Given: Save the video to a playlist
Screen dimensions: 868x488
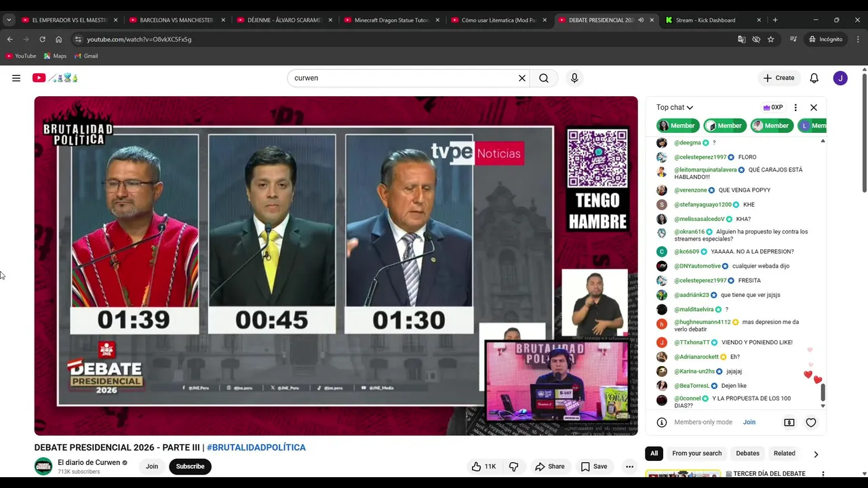Looking at the screenshot, I should click(593, 466).
